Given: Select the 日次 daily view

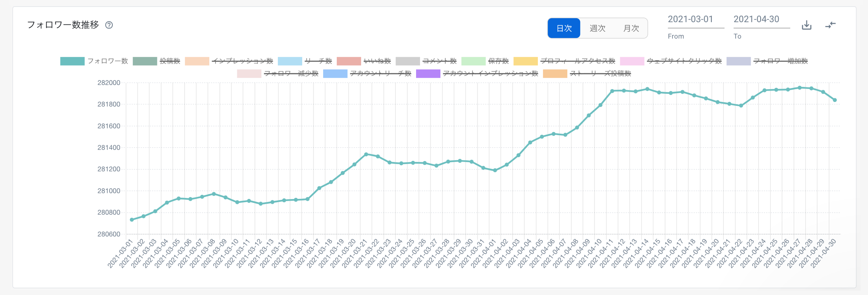Looking at the screenshot, I should click(x=564, y=28).
